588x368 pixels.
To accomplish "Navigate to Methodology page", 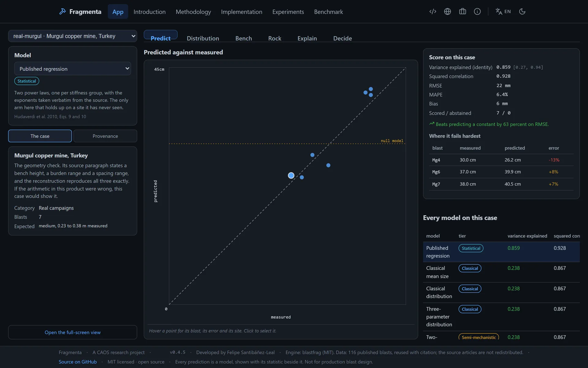I will 193,12.
